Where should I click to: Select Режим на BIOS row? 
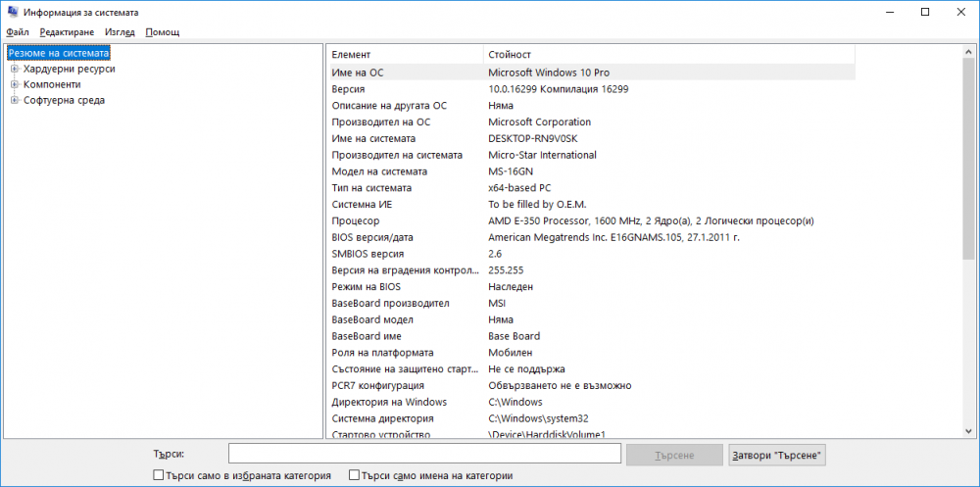(591, 287)
